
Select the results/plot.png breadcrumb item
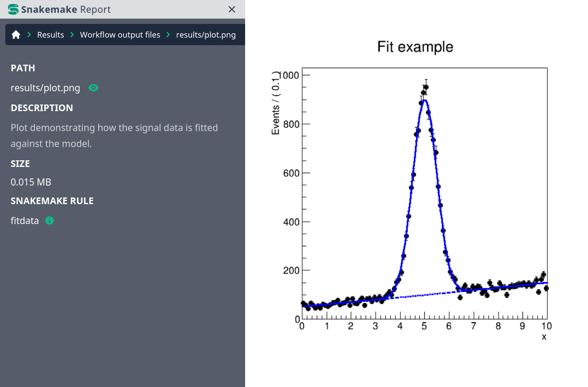[x=206, y=35]
